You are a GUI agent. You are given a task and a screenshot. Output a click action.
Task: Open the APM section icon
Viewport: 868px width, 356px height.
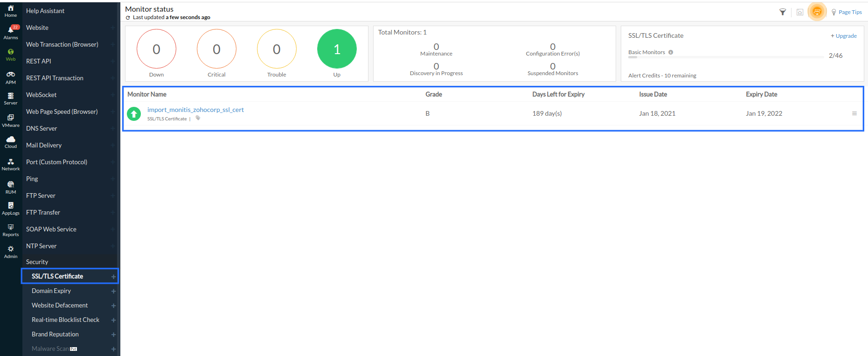coord(11,77)
